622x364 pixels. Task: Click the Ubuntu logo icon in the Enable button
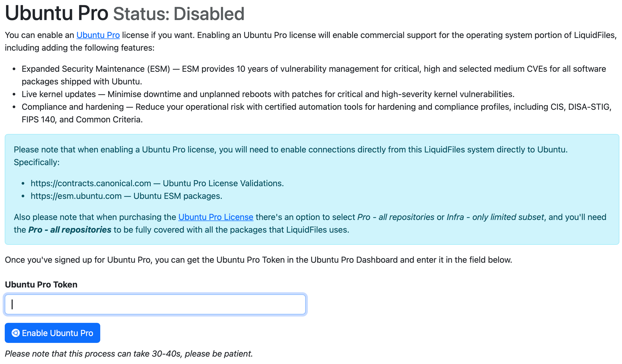pyautogui.click(x=16, y=333)
